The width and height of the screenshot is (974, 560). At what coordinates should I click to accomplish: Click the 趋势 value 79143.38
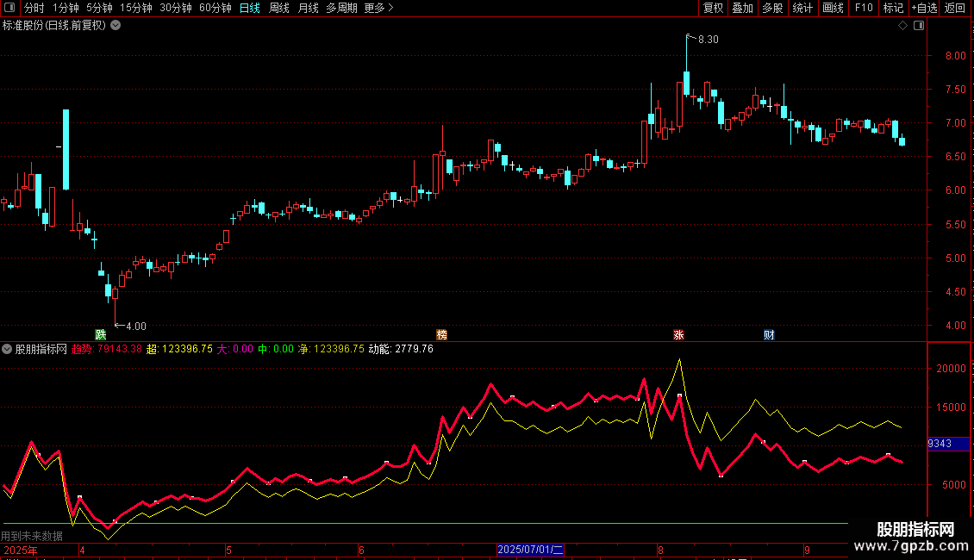click(107, 349)
